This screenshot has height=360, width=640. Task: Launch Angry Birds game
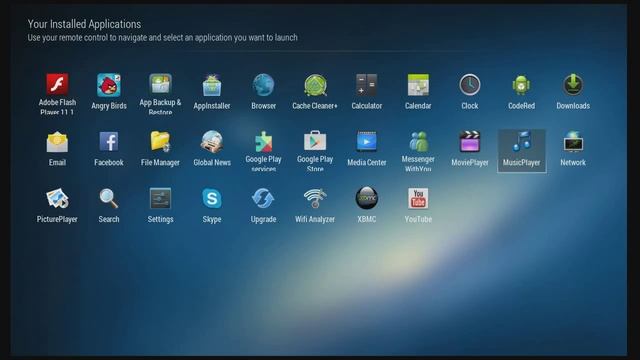[109, 92]
